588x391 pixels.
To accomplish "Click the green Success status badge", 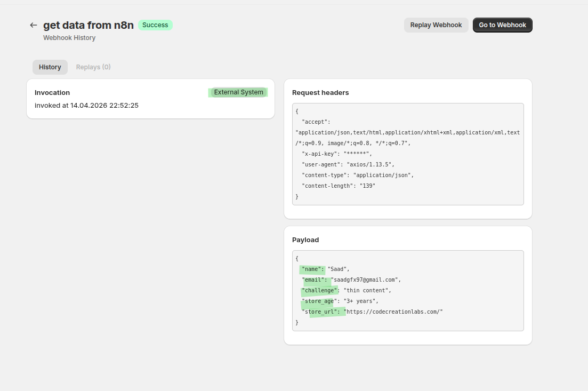I will click(155, 25).
